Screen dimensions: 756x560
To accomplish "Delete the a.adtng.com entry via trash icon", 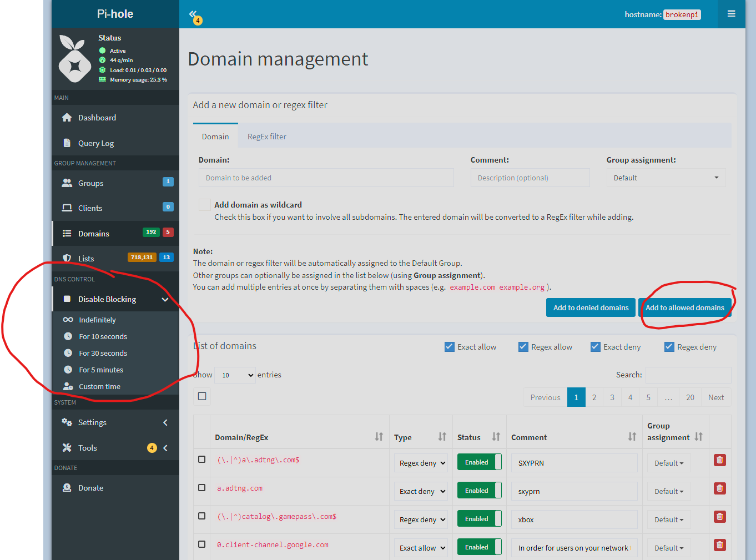I will point(719,488).
